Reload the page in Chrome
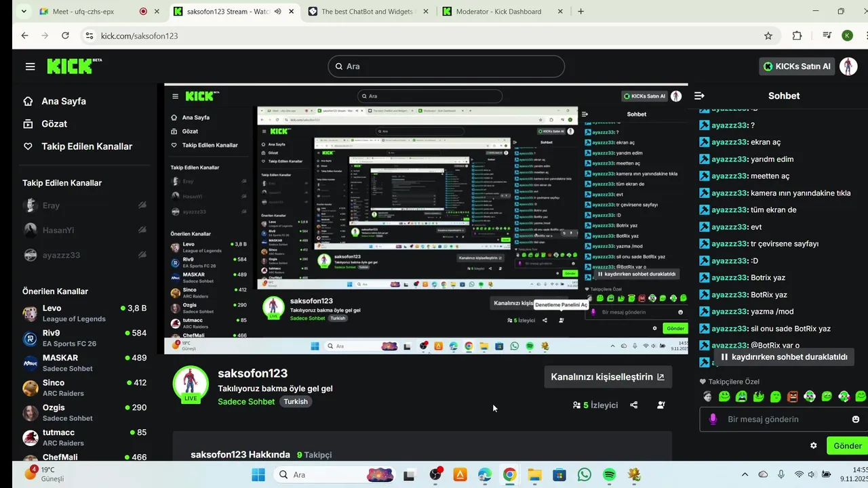Viewport: 868px width, 488px height. tap(65, 35)
